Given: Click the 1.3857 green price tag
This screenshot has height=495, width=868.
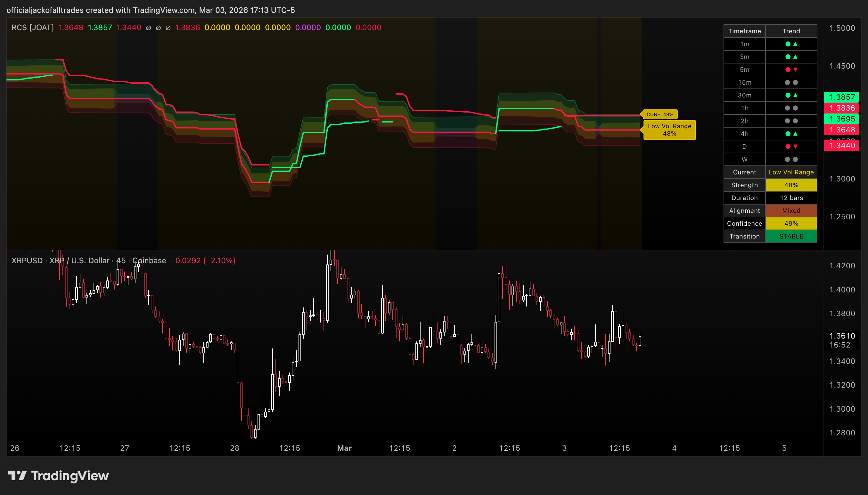Looking at the screenshot, I should [841, 97].
